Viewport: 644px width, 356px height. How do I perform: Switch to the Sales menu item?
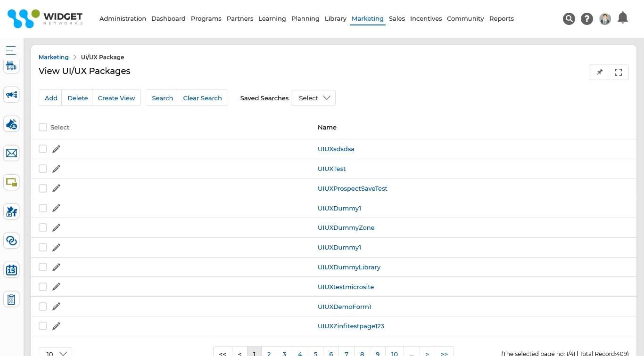(x=396, y=18)
